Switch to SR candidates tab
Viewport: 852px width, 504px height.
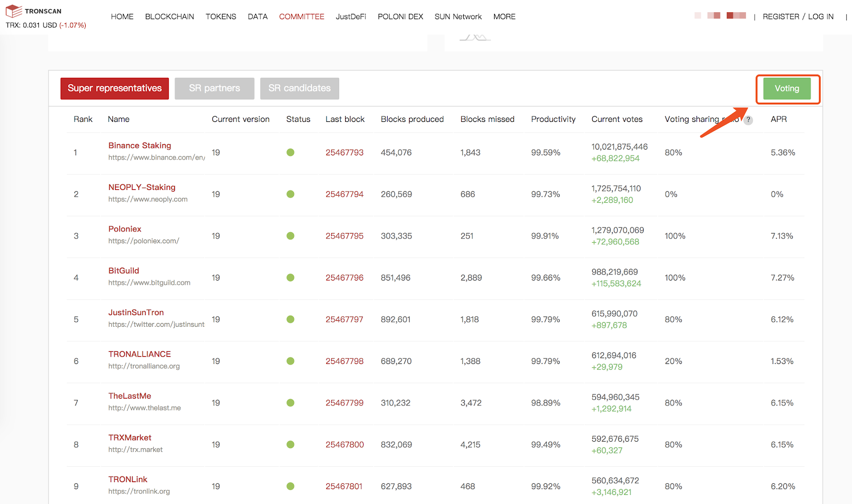pyautogui.click(x=300, y=88)
